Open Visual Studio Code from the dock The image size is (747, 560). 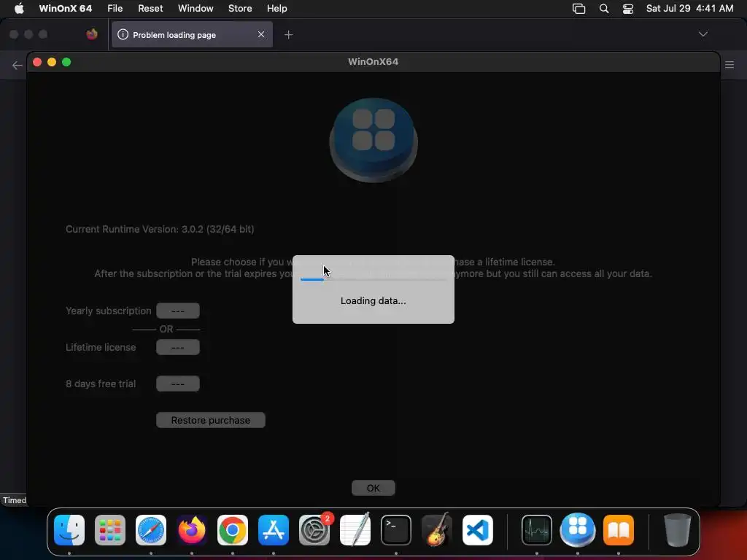click(477, 530)
